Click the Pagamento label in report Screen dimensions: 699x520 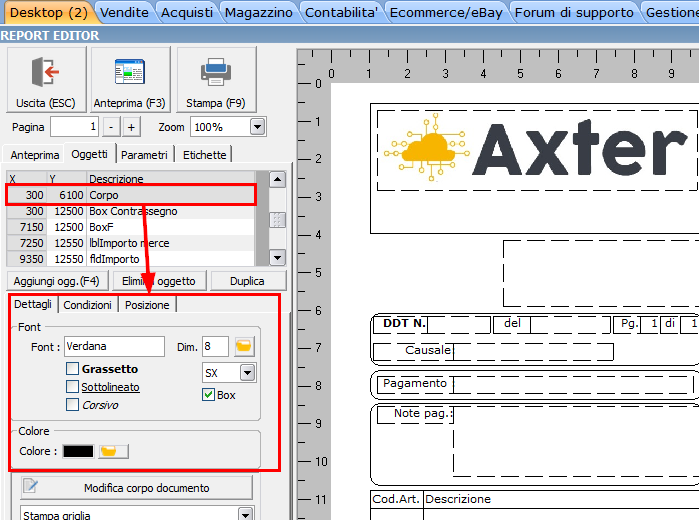(415, 383)
